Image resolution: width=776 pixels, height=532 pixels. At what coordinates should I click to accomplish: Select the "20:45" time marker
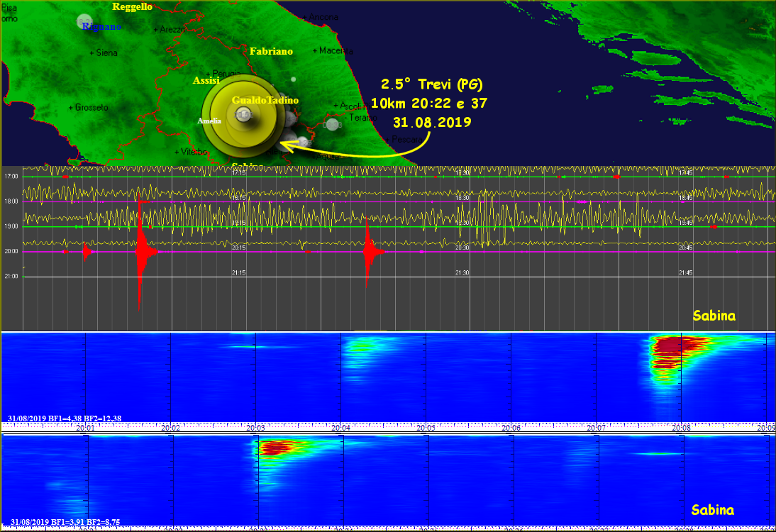coord(685,248)
